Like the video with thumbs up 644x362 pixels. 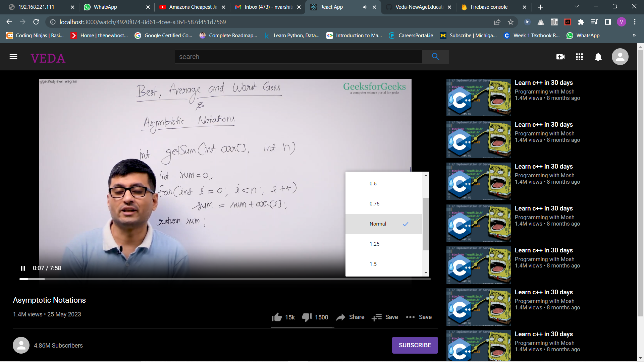(276, 317)
